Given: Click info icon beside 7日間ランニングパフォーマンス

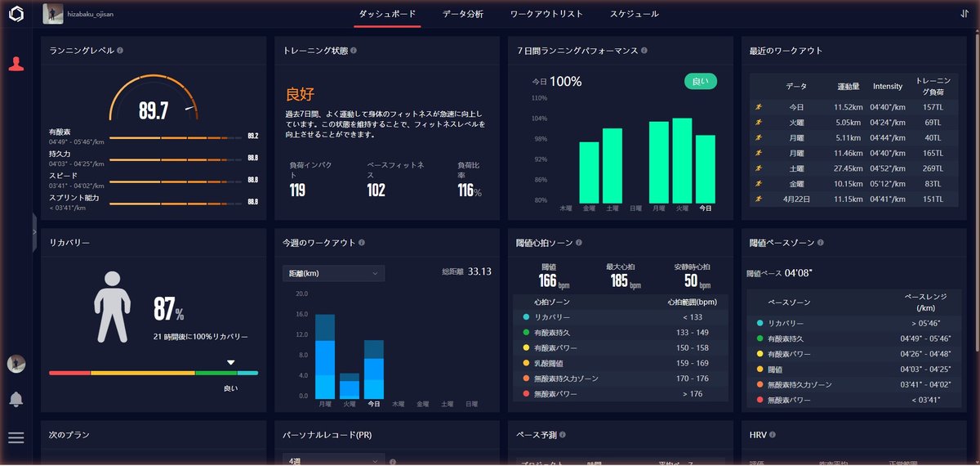Looking at the screenshot, I should point(644,51).
